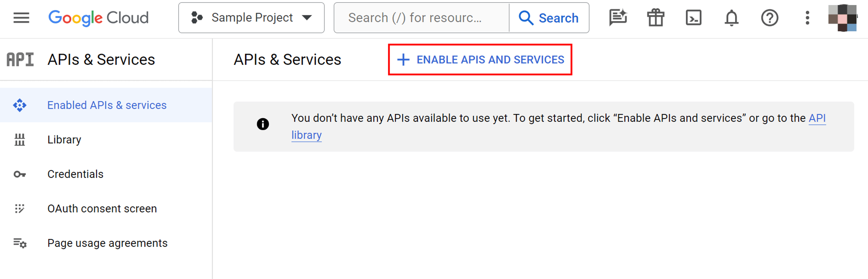The image size is (868, 279).
Task: Open the Gemini chat assistant icon
Action: click(x=618, y=18)
